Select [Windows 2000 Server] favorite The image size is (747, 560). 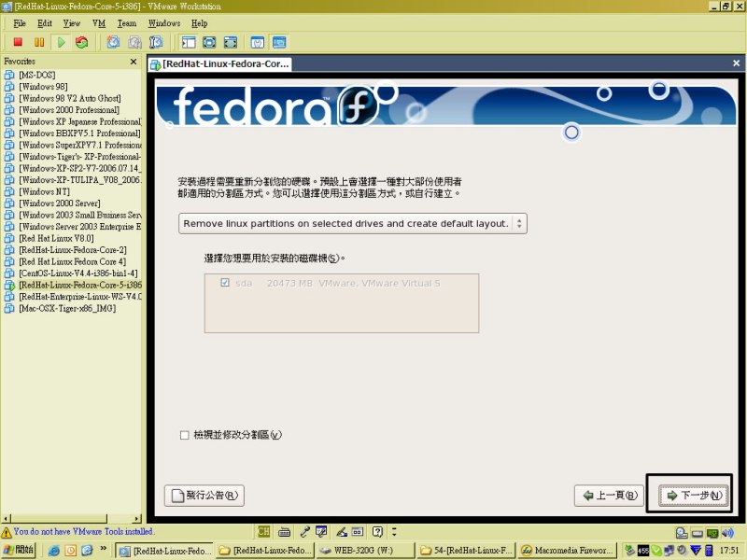[60, 203]
